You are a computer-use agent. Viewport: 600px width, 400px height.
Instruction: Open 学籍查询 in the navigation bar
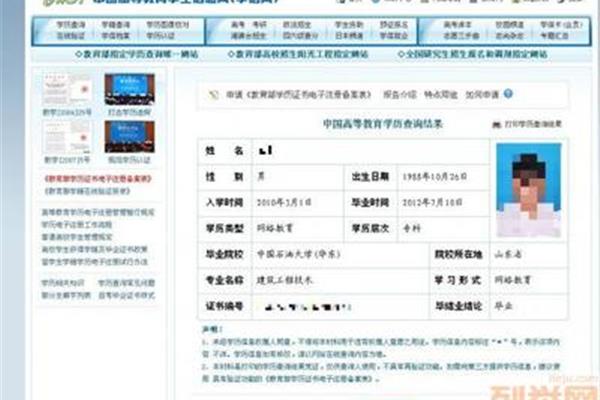116,25
